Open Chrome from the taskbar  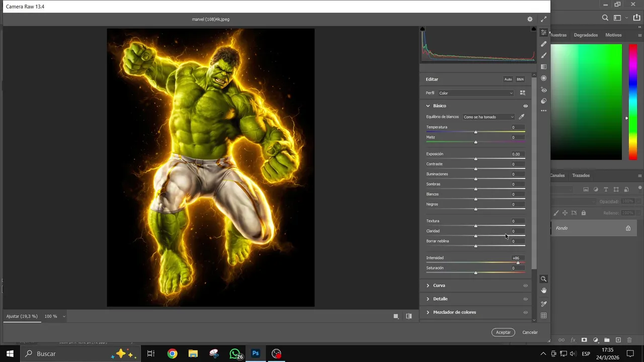pos(172,354)
